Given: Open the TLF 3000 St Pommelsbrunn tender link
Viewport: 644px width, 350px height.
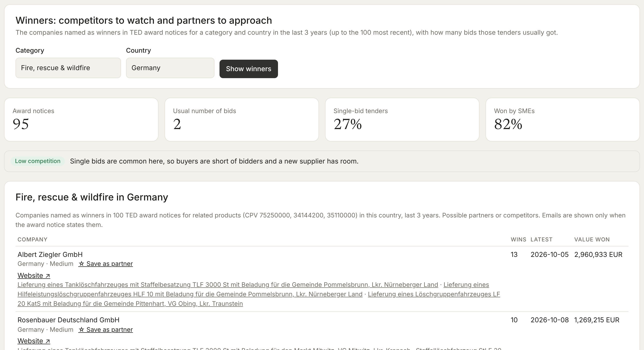Looking at the screenshot, I should click(228, 285).
